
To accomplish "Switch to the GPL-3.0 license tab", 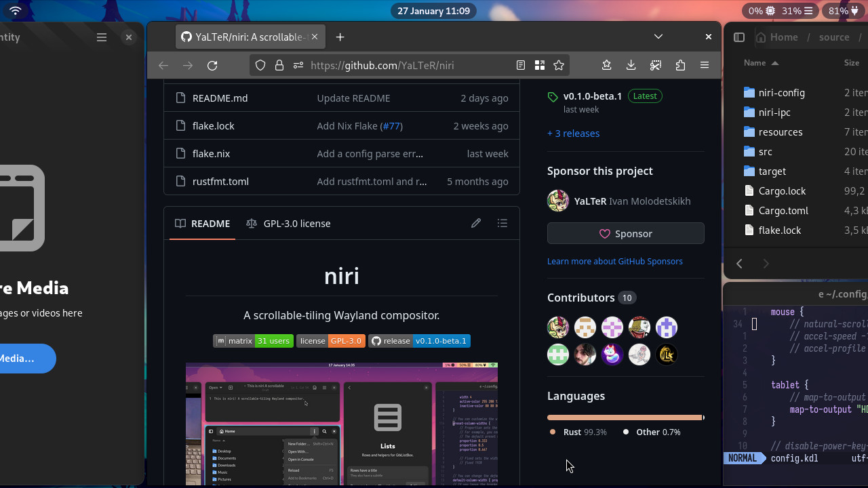I will pyautogui.click(x=288, y=223).
